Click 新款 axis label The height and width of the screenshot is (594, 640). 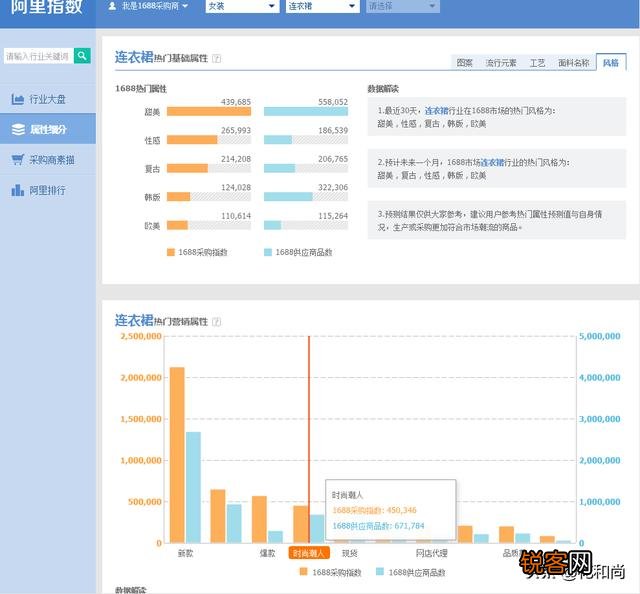[x=185, y=553]
